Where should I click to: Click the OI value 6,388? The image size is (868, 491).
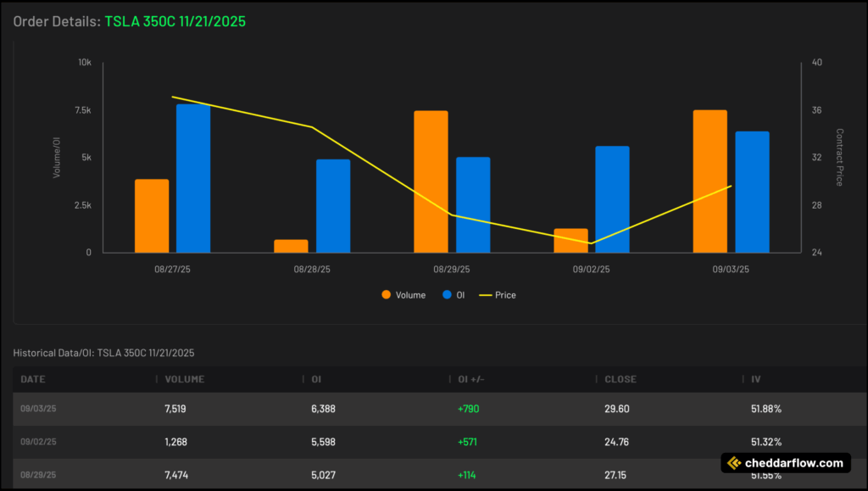pyautogui.click(x=323, y=409)
